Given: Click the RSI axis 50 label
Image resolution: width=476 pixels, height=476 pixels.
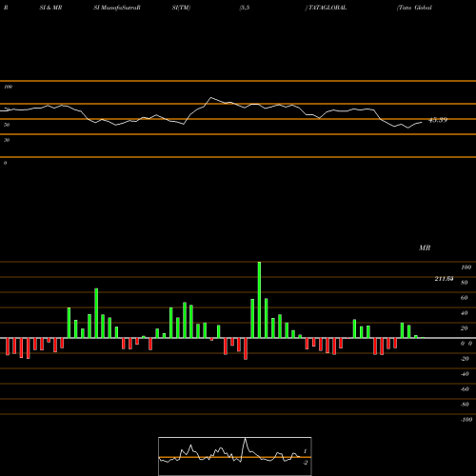Looking at the screenshot, I should tap(7, 125).
